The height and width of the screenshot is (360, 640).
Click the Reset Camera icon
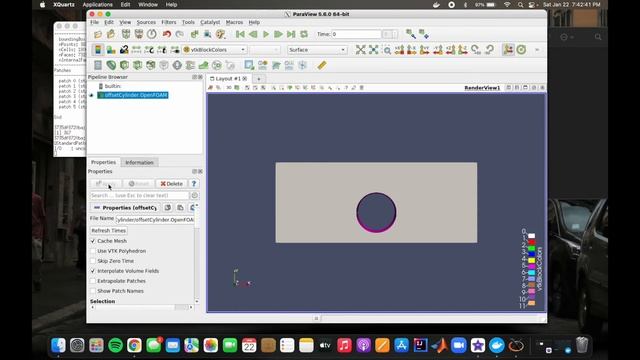click(x=360, y=50)
